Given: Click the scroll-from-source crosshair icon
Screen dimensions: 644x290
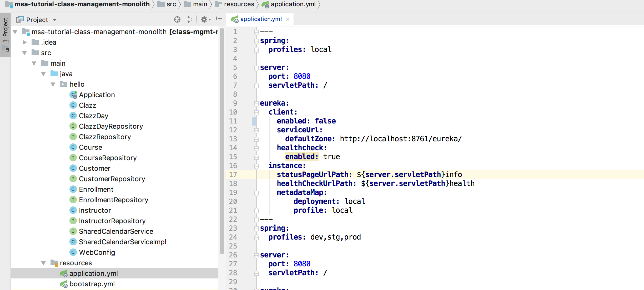Looking at the screenshot, I should pos(177,19).
